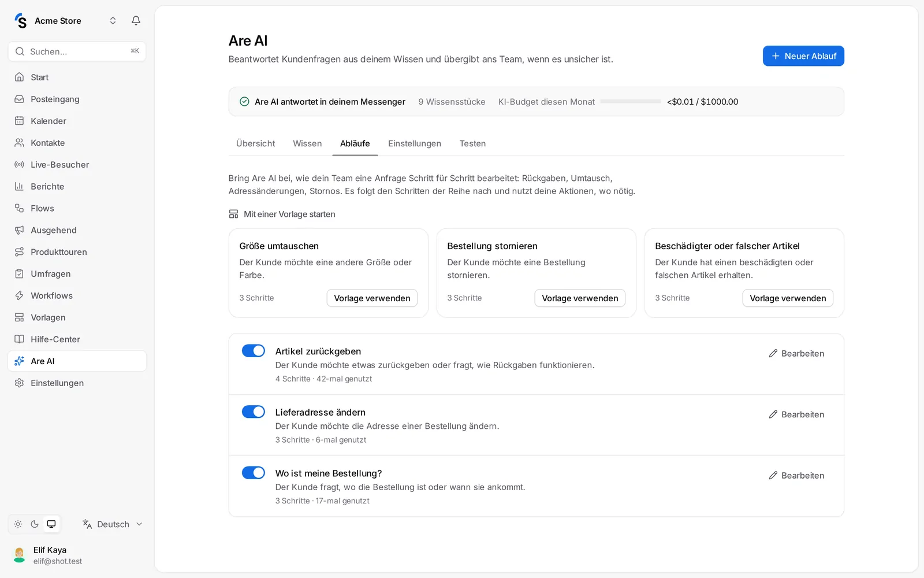Click the Neuer Ablauf button
Image resolution: width=924 pixels, height=578 pixels.
(x=803, y=56)
